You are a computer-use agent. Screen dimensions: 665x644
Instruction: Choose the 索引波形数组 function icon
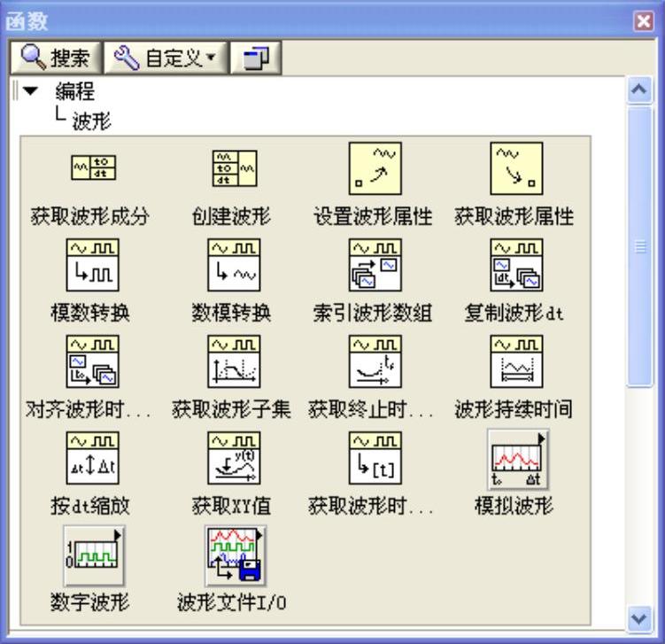click(x=375, y=265)
